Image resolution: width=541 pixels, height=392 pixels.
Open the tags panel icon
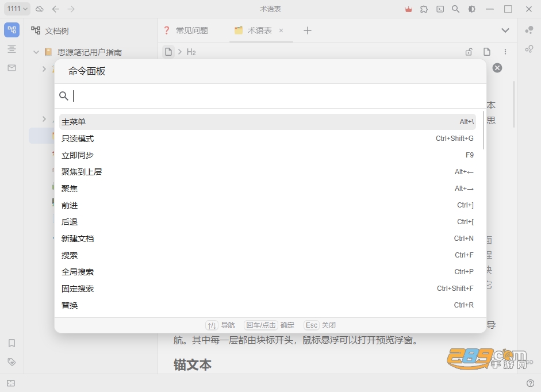[x=11, y=362]
